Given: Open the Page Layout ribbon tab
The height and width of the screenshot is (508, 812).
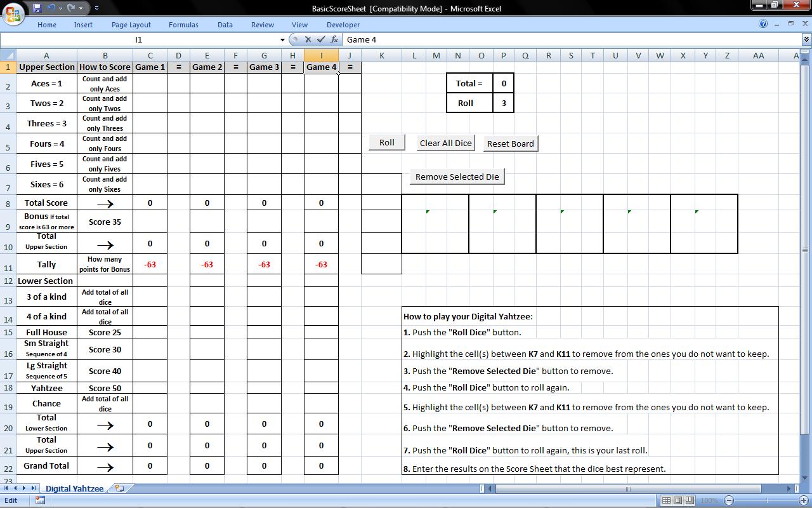Looking at the screenshot, I should 131,25.
